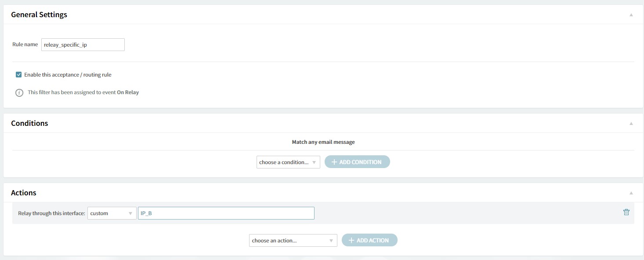Focus the Rule name input field
This screenshot has width=644, height=260.
click(83, 44)
